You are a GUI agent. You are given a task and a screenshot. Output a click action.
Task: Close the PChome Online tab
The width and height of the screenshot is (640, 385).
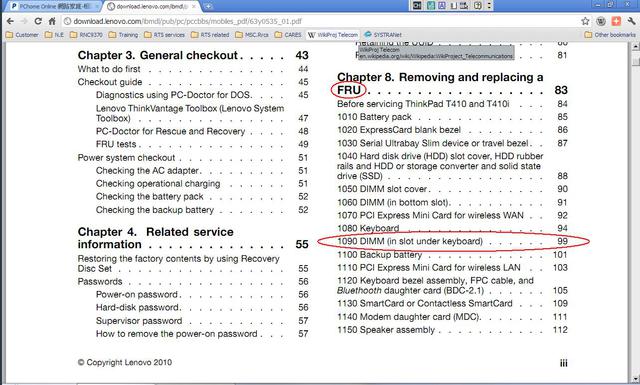click(x=97, y=7)
